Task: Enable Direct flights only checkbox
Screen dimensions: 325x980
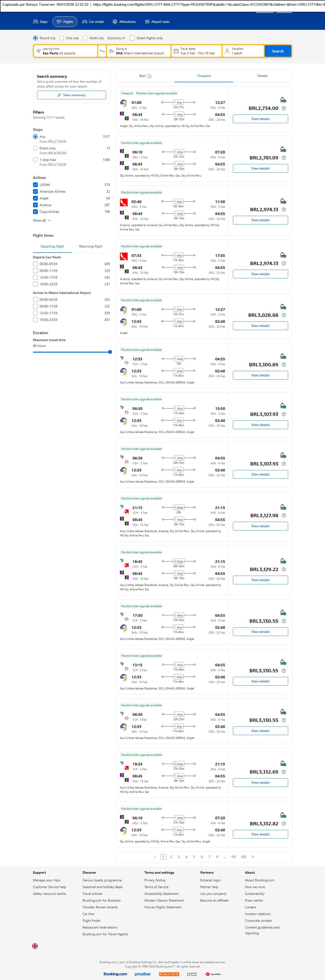Action: click(132, 38)
